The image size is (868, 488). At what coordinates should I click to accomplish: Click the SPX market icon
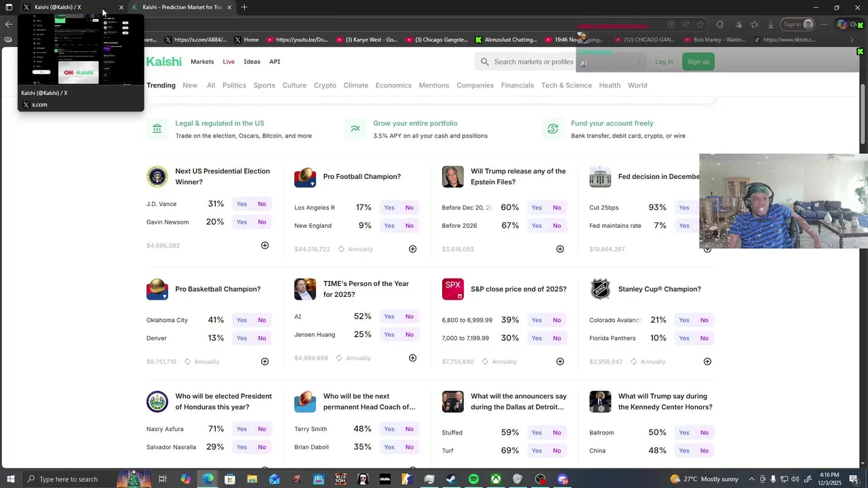(x=453, y=289)
